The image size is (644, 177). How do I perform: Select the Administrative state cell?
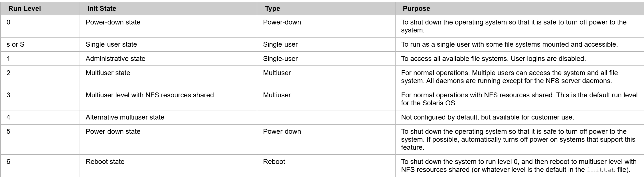[x=115, y=59]
